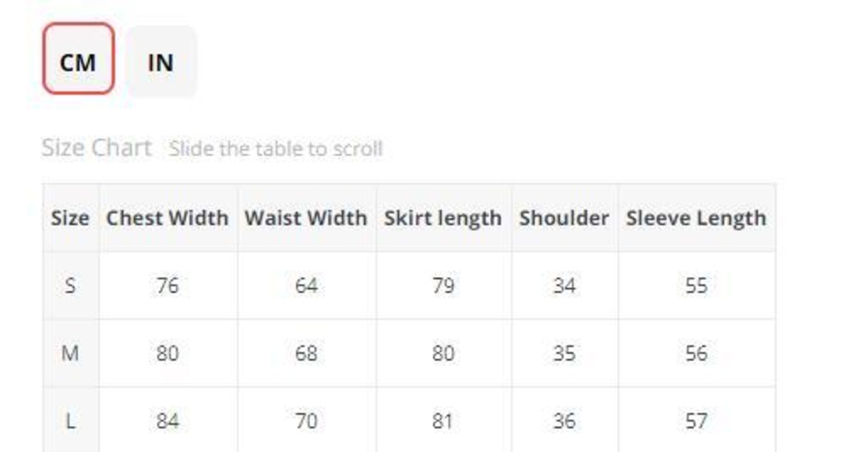The image size is (868, 452).
Task: Click the Sleeve Length column header
Action: (x=696, y=218)
